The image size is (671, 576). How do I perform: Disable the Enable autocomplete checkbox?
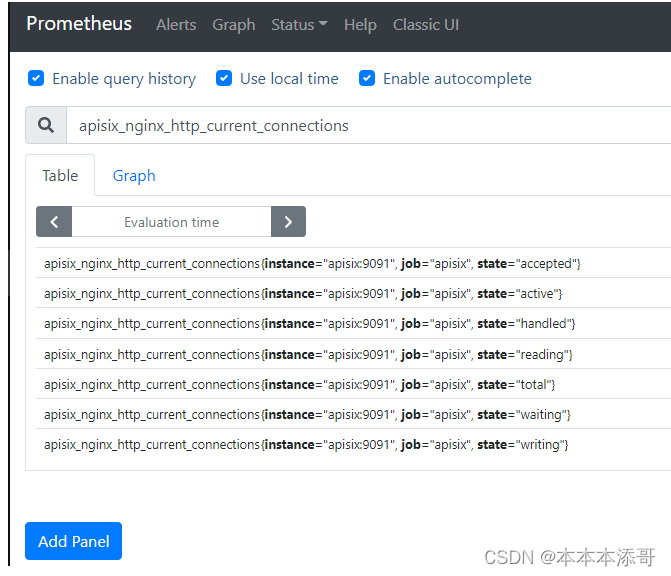click(x=367, y=78)
